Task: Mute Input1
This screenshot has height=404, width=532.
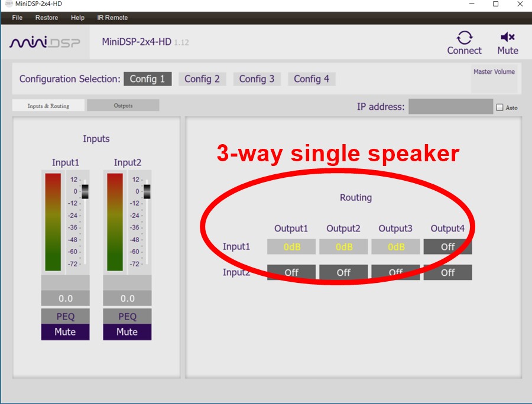Action: coord(66,332)
